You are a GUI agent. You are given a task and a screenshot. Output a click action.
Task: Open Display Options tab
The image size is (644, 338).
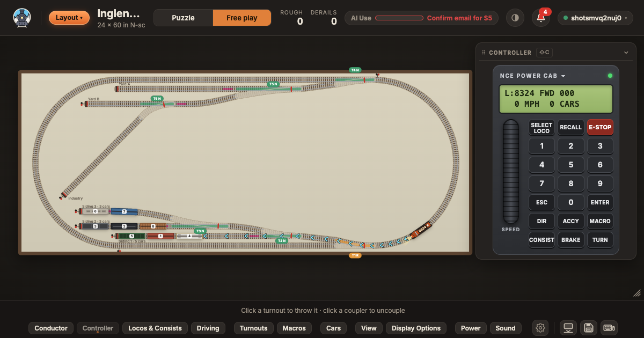416,328
